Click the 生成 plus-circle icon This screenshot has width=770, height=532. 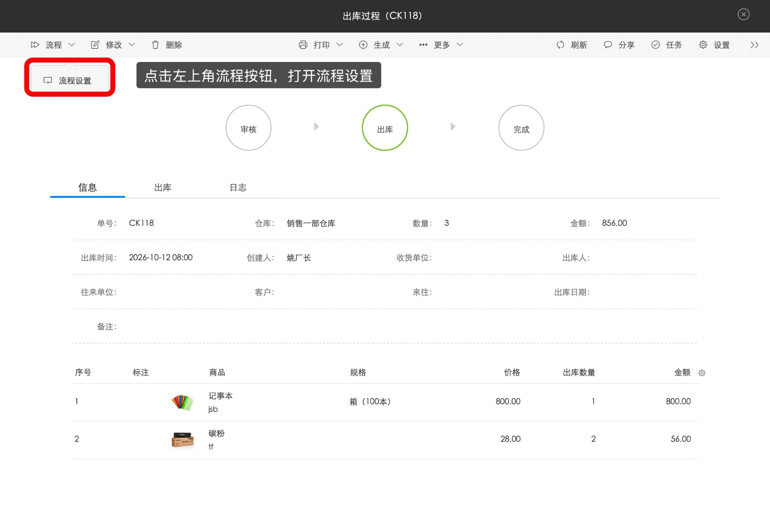point(363,45)
